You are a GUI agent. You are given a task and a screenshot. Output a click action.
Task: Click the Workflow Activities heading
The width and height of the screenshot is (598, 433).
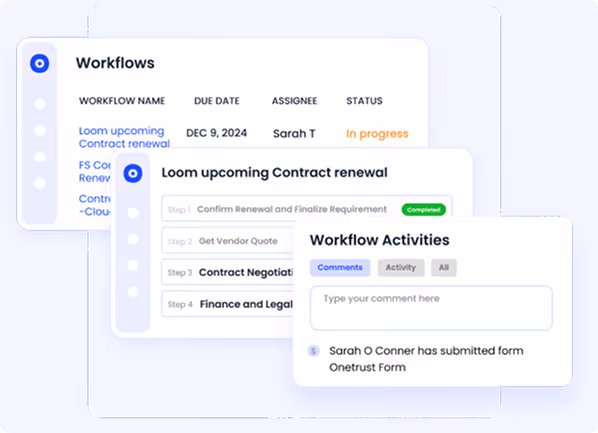[x=379, y=240]
